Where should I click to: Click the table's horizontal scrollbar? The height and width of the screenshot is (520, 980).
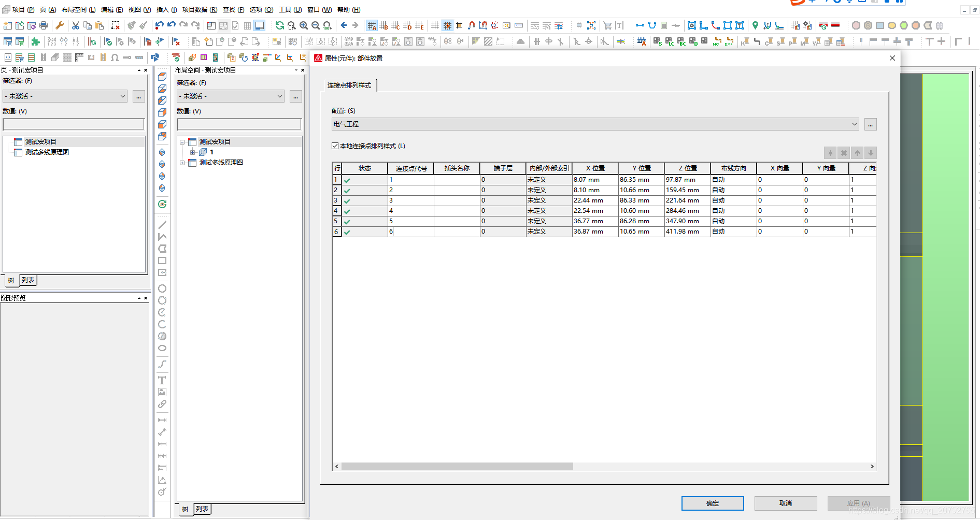tap(457, 466)
